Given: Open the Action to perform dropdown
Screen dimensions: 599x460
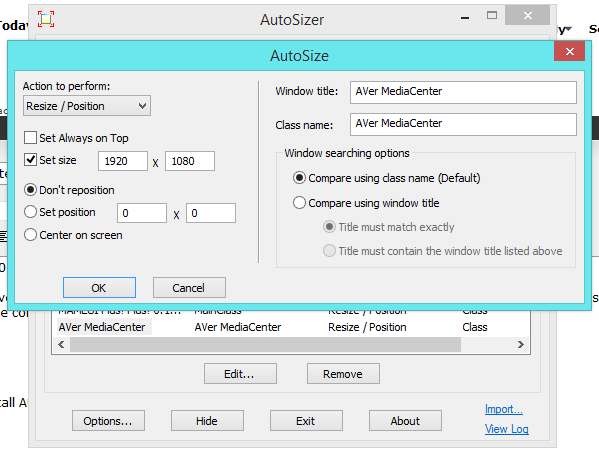Looking at the screenshot, I should (x=87, y=106).
